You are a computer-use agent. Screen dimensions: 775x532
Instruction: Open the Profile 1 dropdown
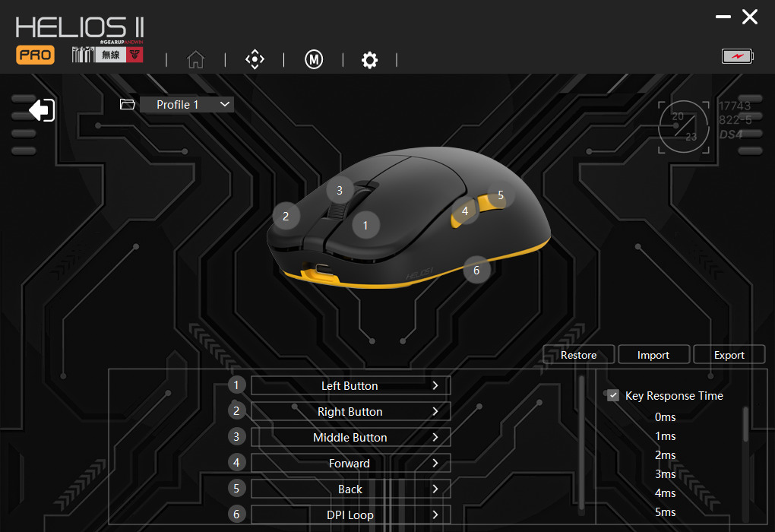coord(187,104)
